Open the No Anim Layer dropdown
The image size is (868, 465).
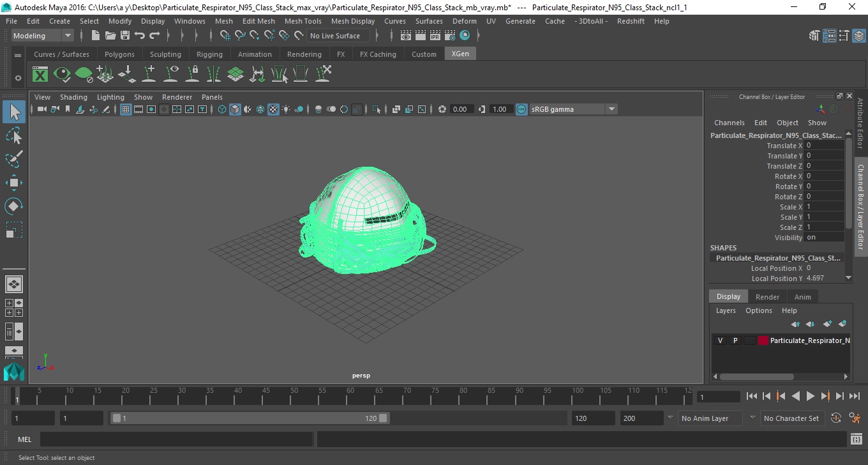(x=711, y=418)
